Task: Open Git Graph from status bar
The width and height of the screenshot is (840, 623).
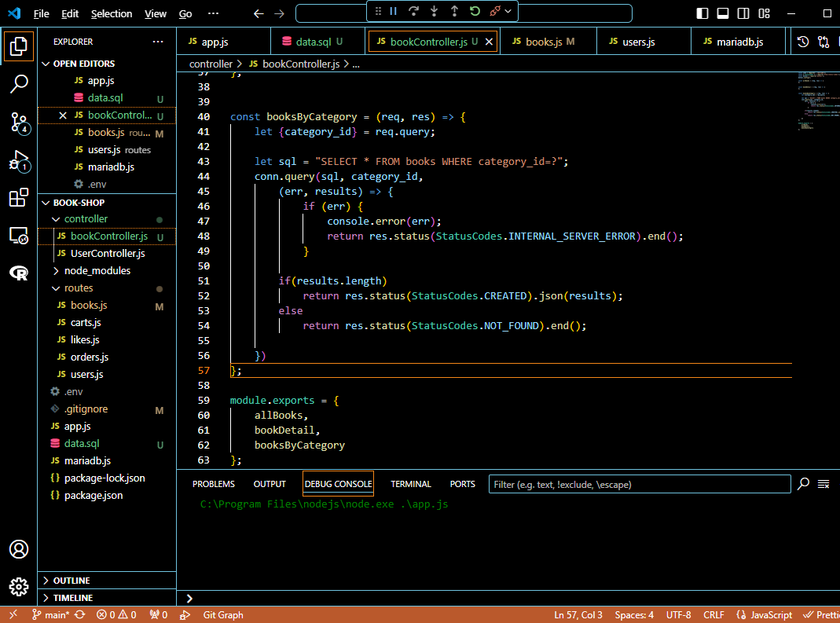Action: tap(223, 615)
